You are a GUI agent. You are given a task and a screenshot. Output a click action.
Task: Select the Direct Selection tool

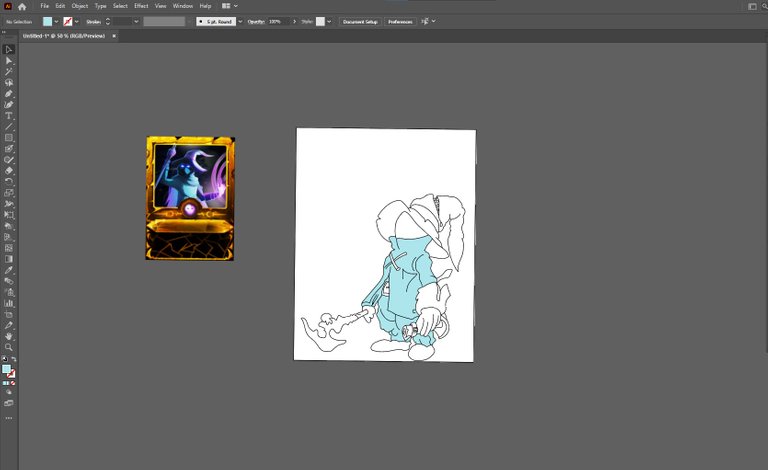pos(9,60)
